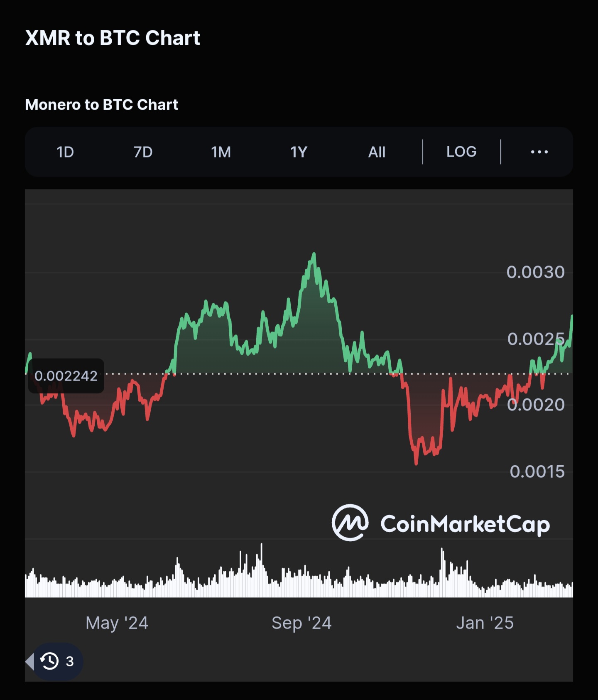Click the CoinMarketCap watermark text
The width and height of the screenshot is (598, 700).
coord(465,524)
